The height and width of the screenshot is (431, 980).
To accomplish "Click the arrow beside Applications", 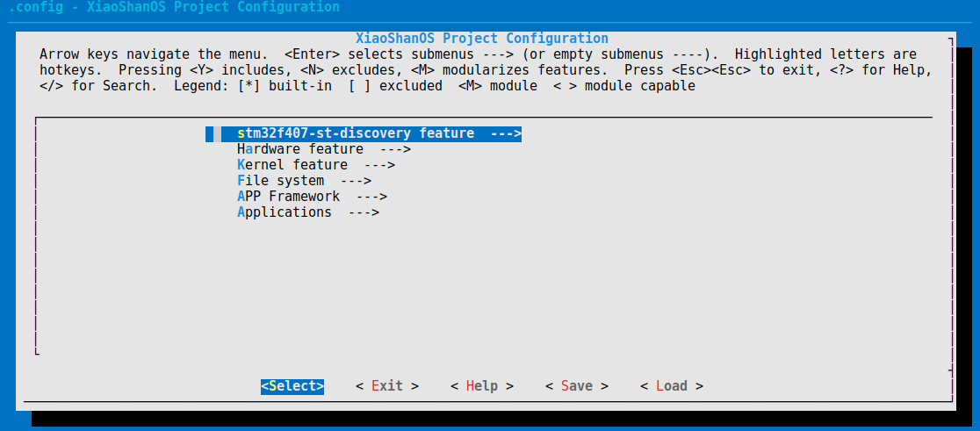I will (x=364, y=212).
